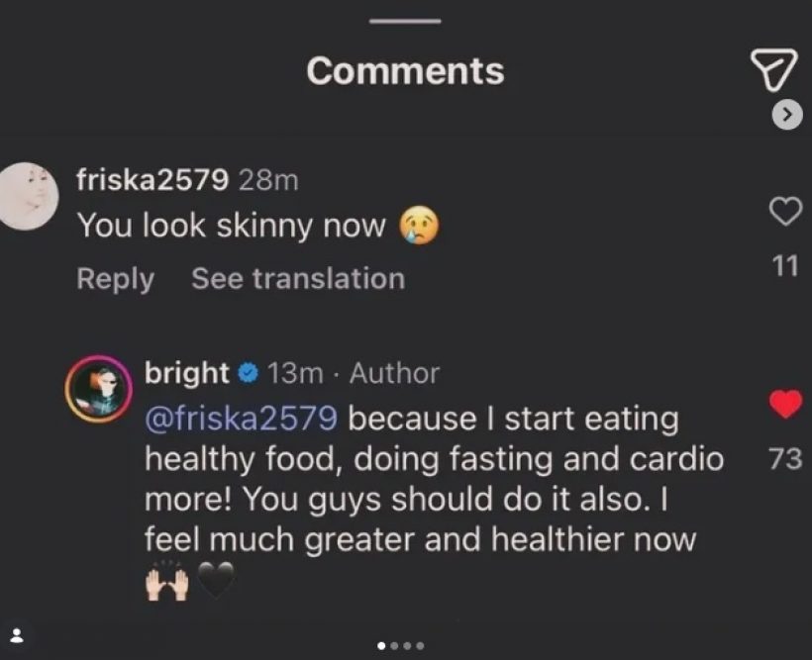This screenshot has height=660, width=812.
Task: Click the carousel page indicator dots
Action: (401, 645)
